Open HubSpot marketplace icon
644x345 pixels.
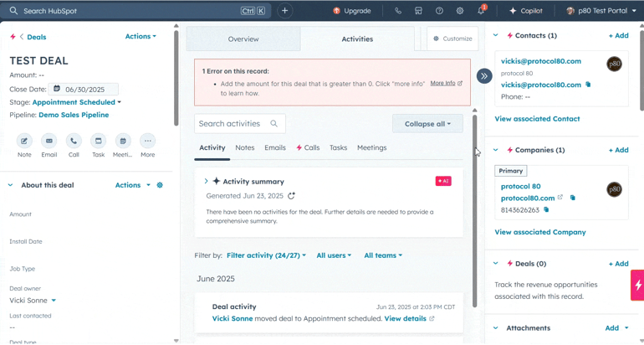418,11
